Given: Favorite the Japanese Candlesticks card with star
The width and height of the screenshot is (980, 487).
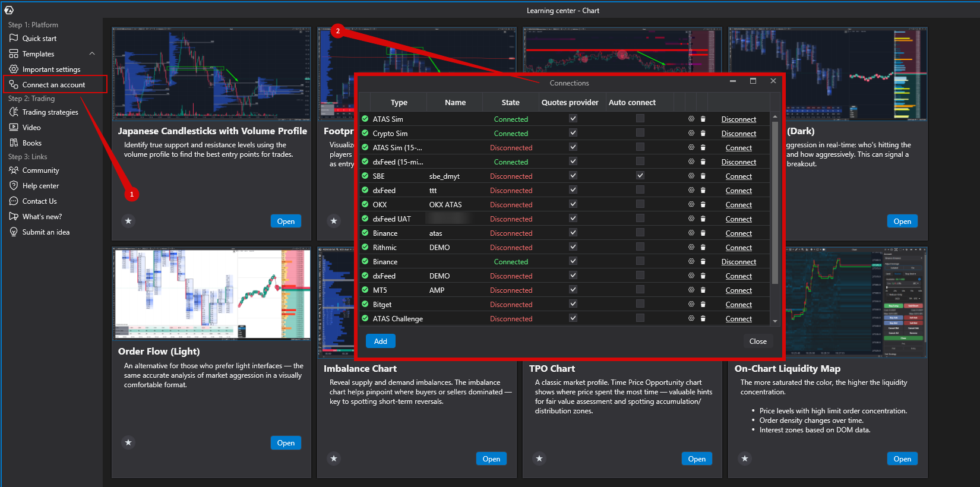Looking at the screenshot, I should [x=128, y=221].
